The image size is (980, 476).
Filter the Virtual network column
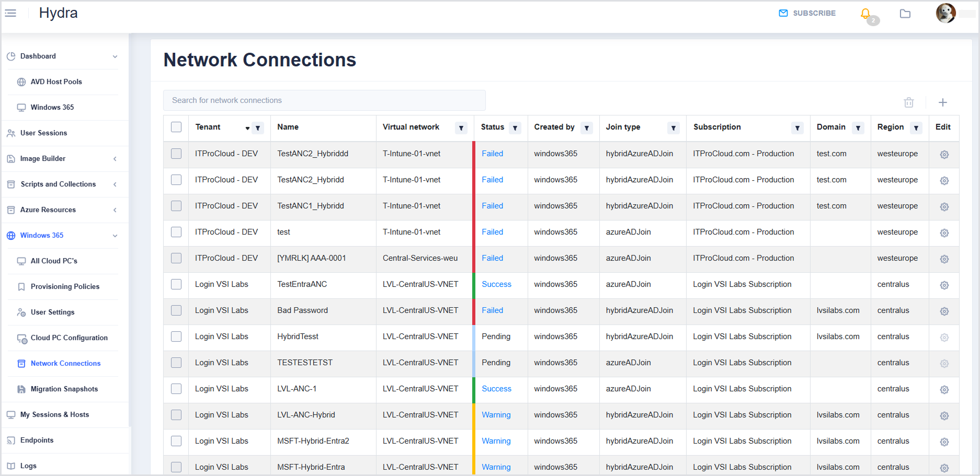(x=461, y=128)
